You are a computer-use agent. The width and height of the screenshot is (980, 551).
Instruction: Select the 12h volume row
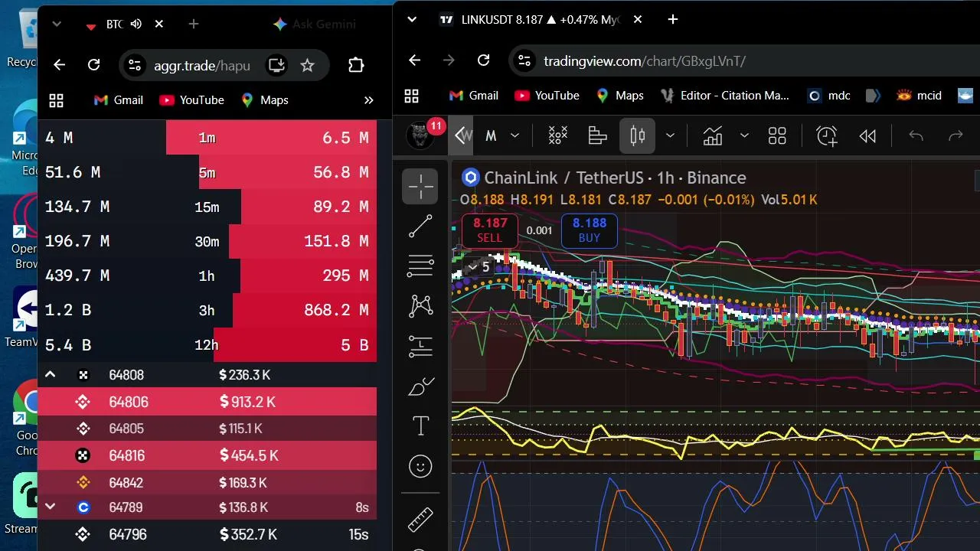(x=207, y=344)
